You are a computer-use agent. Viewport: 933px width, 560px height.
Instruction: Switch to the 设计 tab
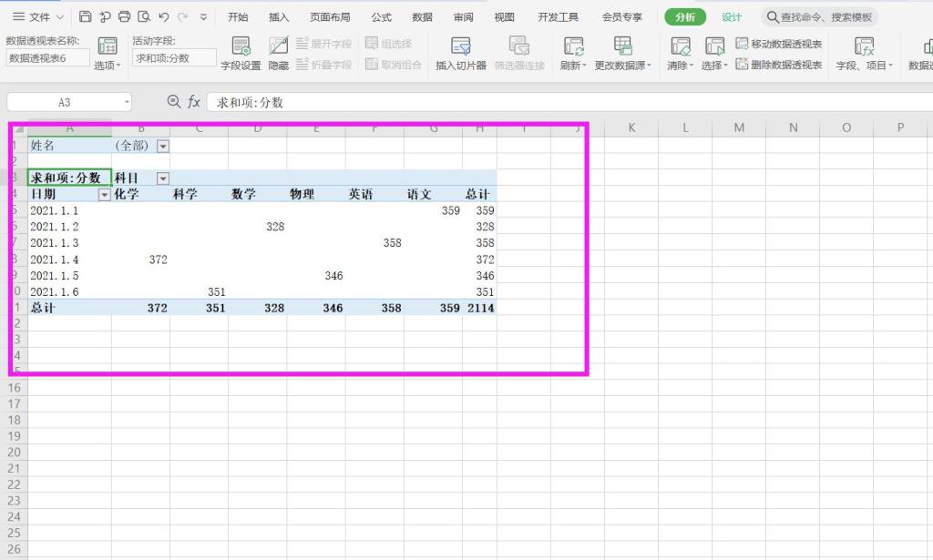pos(732,17)
